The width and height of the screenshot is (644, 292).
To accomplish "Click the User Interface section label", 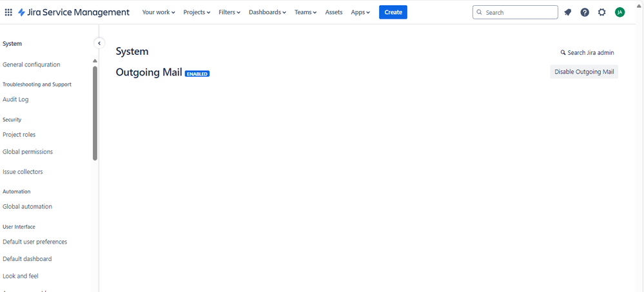I will coord(19,227).
